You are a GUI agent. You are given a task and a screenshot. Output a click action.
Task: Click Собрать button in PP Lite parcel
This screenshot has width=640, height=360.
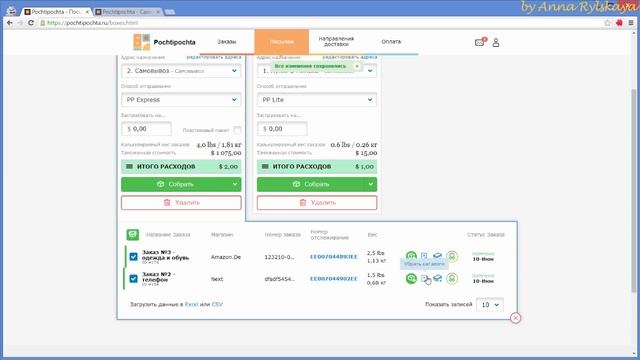(311, 184)
